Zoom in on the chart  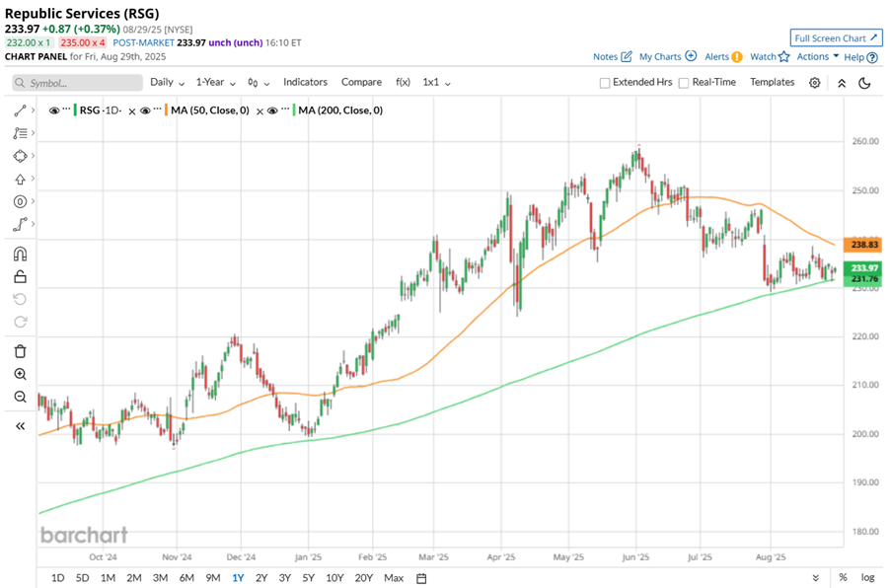click(x=20, y=374)
